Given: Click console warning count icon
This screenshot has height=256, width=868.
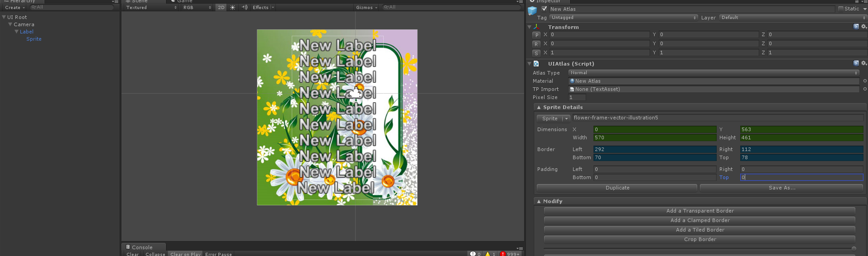Looking at the screenshot, I should click(487, 254).
